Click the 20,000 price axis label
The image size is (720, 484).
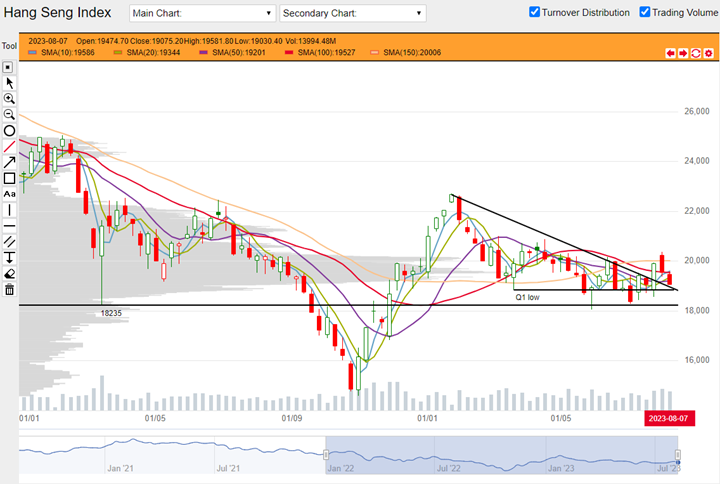click(x=697, y=260)
